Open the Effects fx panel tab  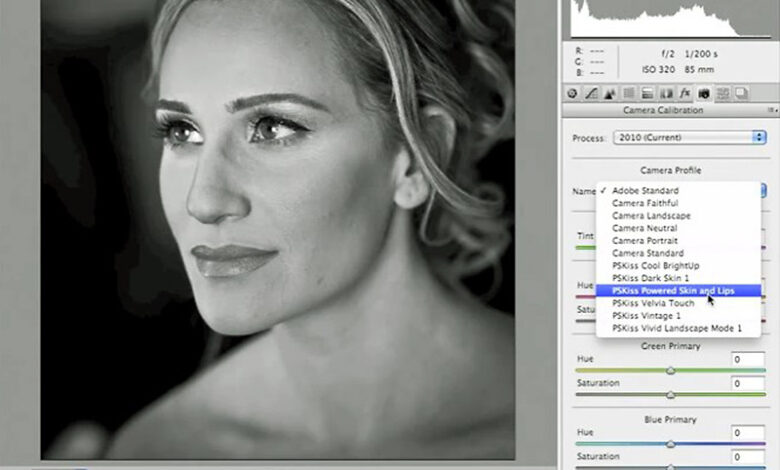point(685,93)
